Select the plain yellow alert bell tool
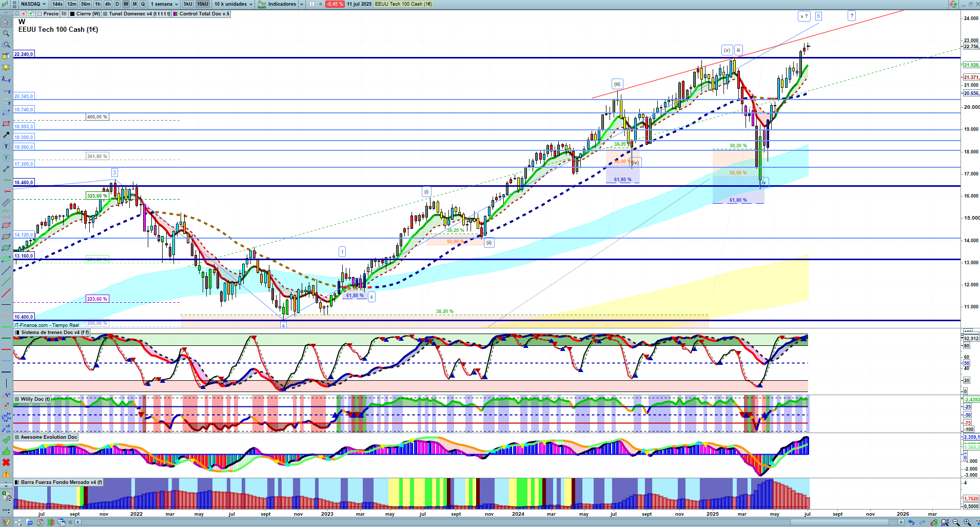Image resolution: width=980 pixels, height=527 pixels. point(6,67)
